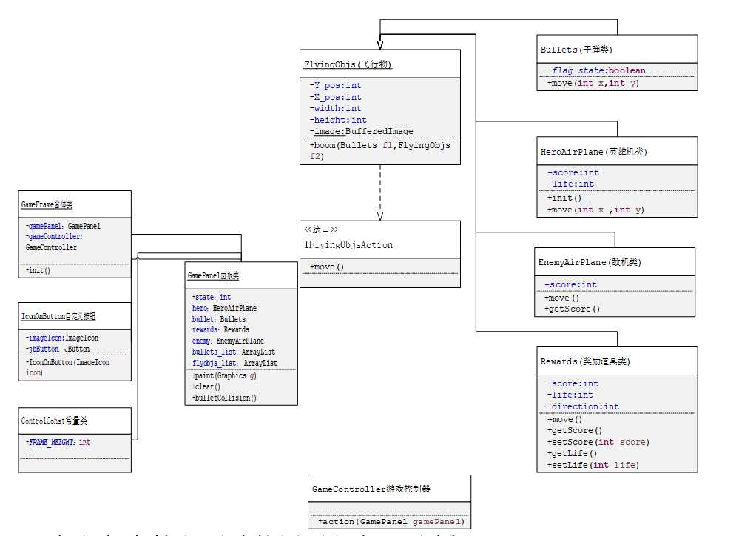Image resolution: width=756 pixels, height=536 pixels.
Task: Select the FlyingObjs(飞行物) class title
Action: pos(348,64)
